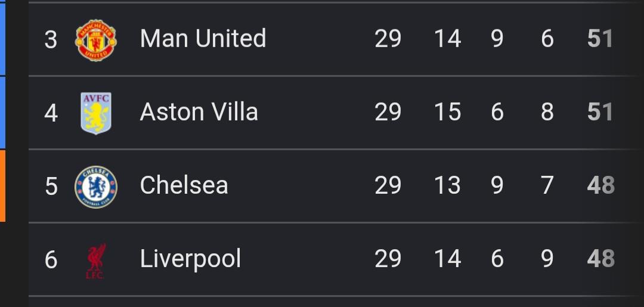This screenshot has width=644, height=307.
Task: Click rank number 4 in standings
Action: [51, 113]
